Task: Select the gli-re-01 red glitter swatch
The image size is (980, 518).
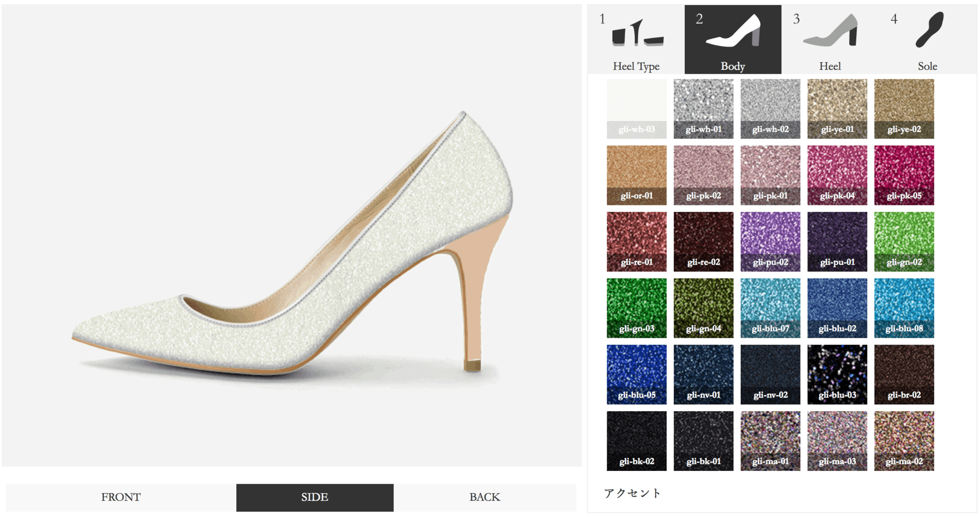Action: pos(636,241)
